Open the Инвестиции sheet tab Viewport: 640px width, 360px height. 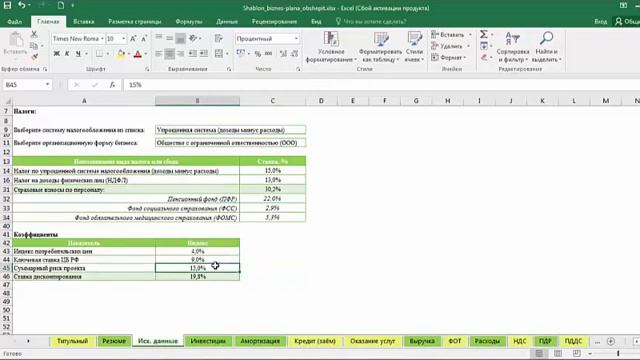click(x=208, y=341)
